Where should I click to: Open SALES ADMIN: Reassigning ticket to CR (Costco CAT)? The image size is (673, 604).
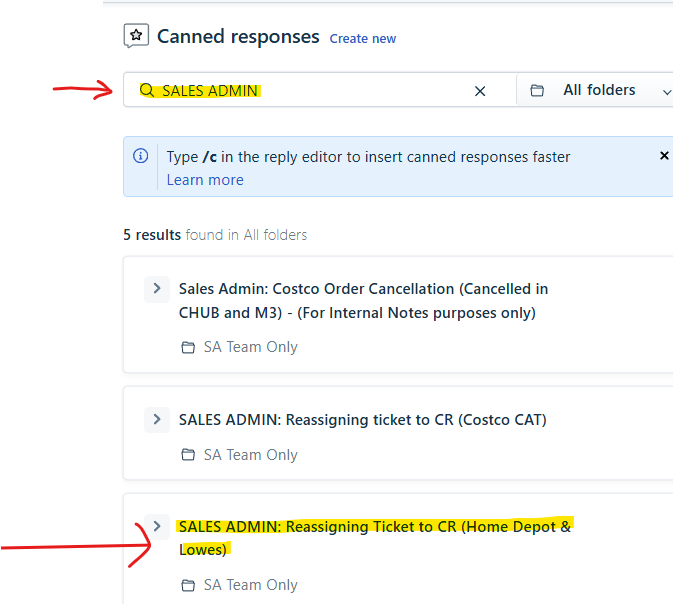pos(363,419)
